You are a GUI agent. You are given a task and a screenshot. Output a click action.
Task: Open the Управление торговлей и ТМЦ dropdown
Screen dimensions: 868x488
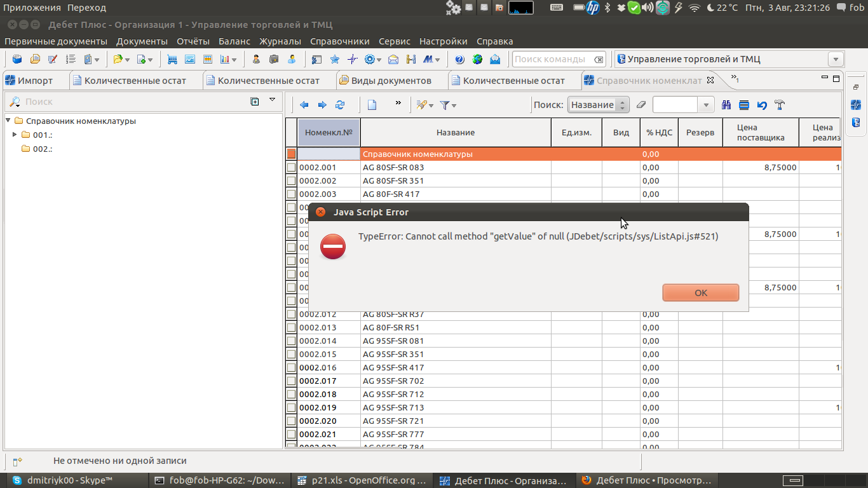pos(836,59)
